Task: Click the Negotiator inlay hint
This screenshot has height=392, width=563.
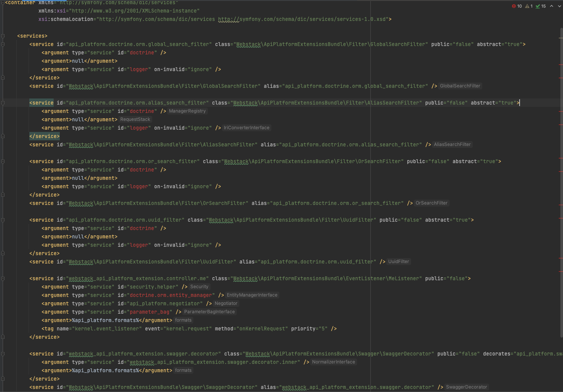Action: (x=226, y=303)
